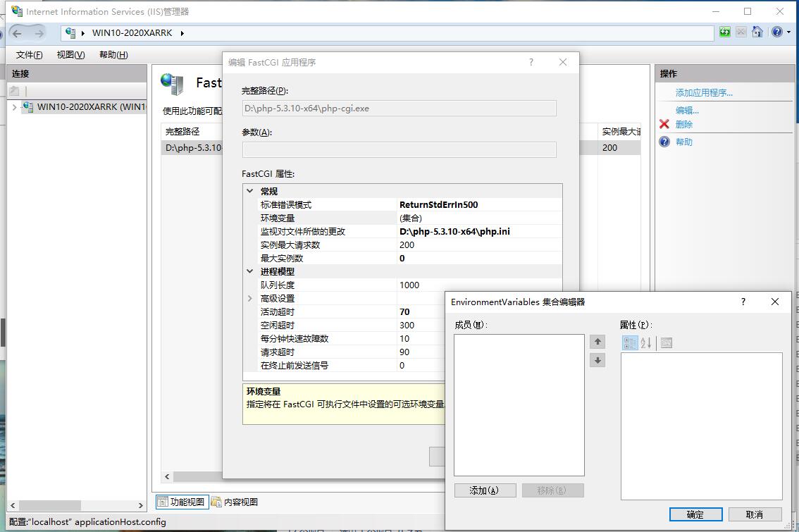
Task: Click property pages icon in properties toolbar
Action: (x=666, y=343)
